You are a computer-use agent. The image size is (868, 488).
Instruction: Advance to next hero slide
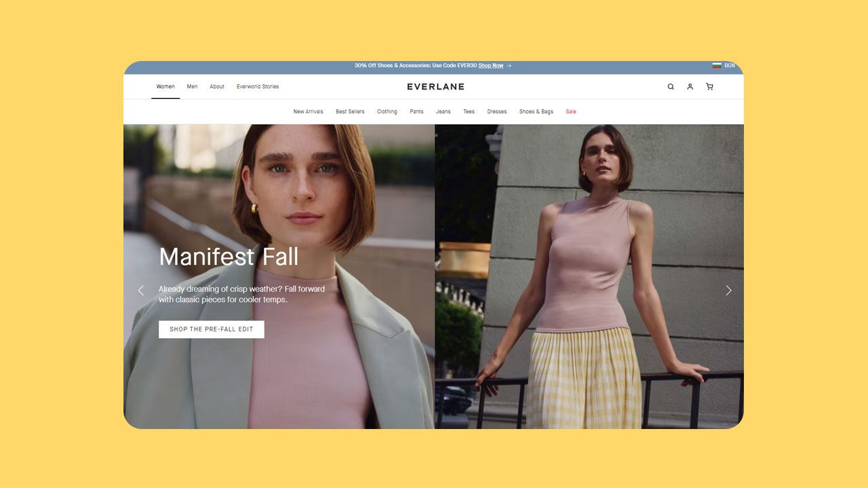point(728,290)
